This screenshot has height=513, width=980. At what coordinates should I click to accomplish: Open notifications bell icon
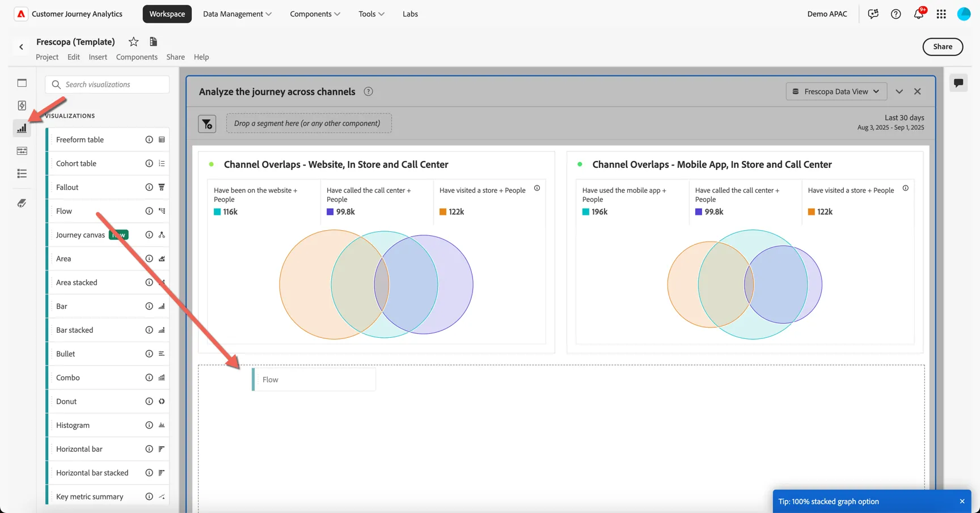tap(919, 14)
